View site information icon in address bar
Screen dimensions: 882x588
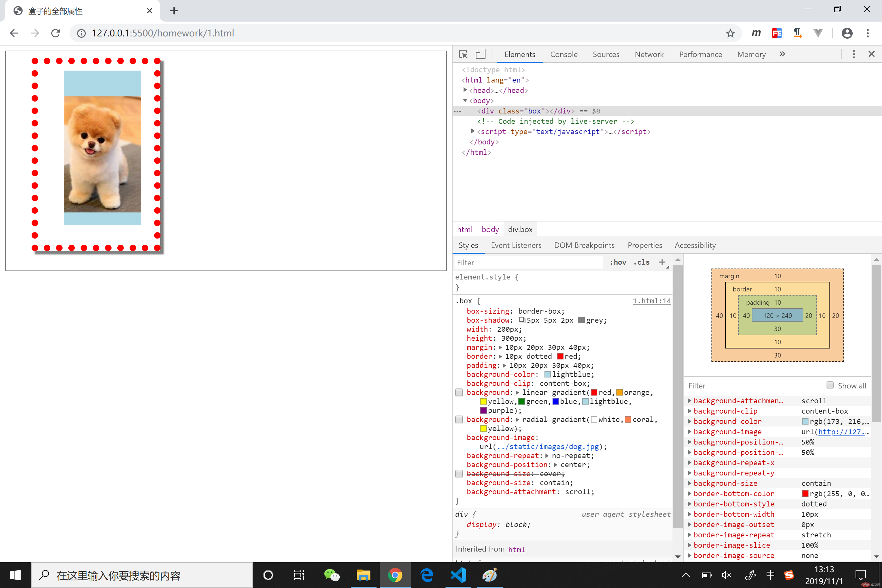tap(81, 34)
